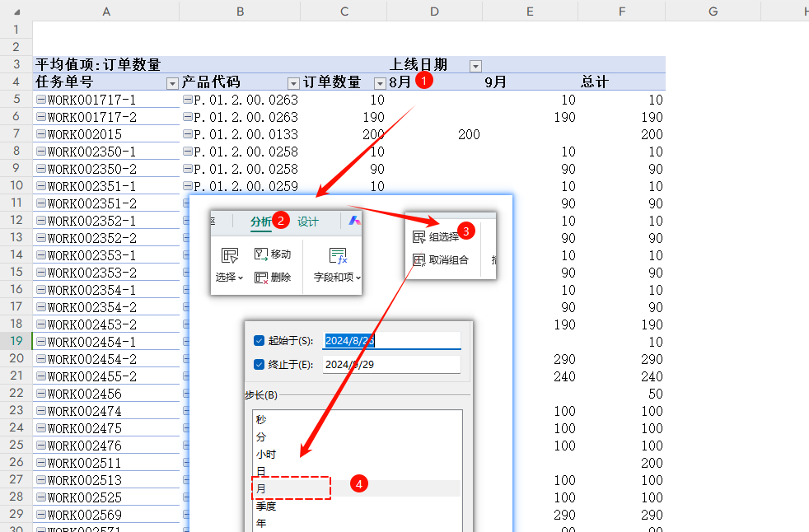Select row 3 header
This screenshot has width=809, height=532.
pyautogui.click(x=16, y=64)
